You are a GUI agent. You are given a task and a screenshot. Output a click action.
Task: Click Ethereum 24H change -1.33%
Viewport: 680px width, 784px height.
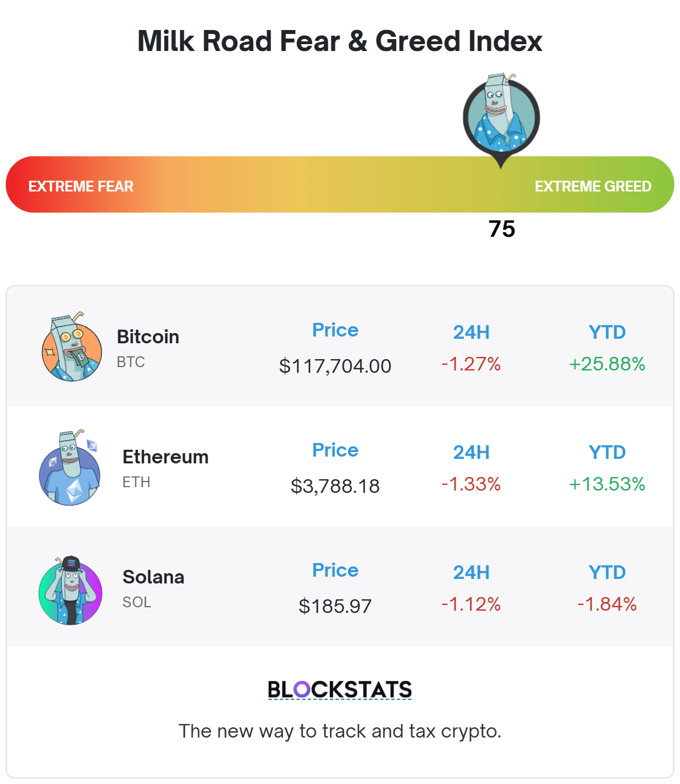[471, 484]
